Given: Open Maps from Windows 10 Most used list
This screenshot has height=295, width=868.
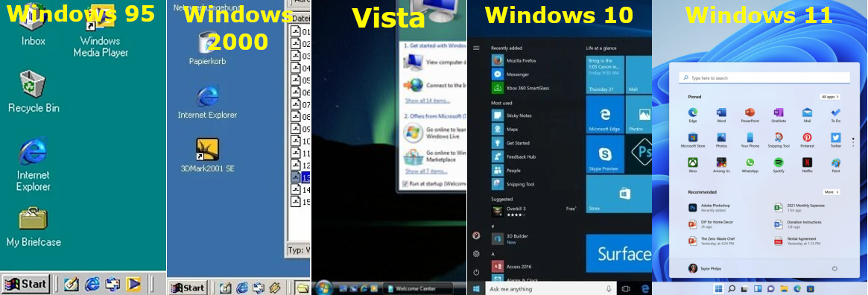Looking at the screenshot, I should pos(505,130).
